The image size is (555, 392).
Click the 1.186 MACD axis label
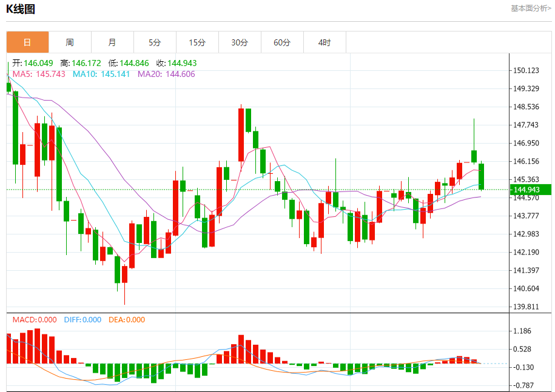coord(522,331)
